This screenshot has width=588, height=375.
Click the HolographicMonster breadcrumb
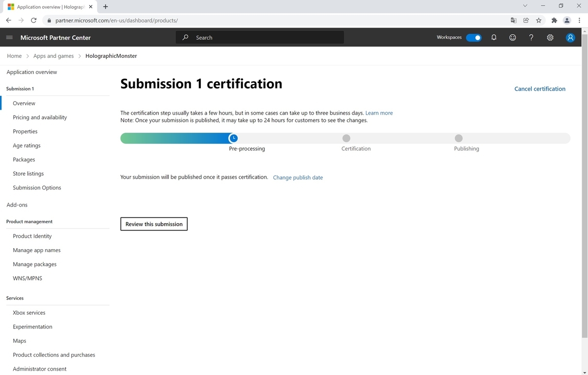tap(111, 56)
